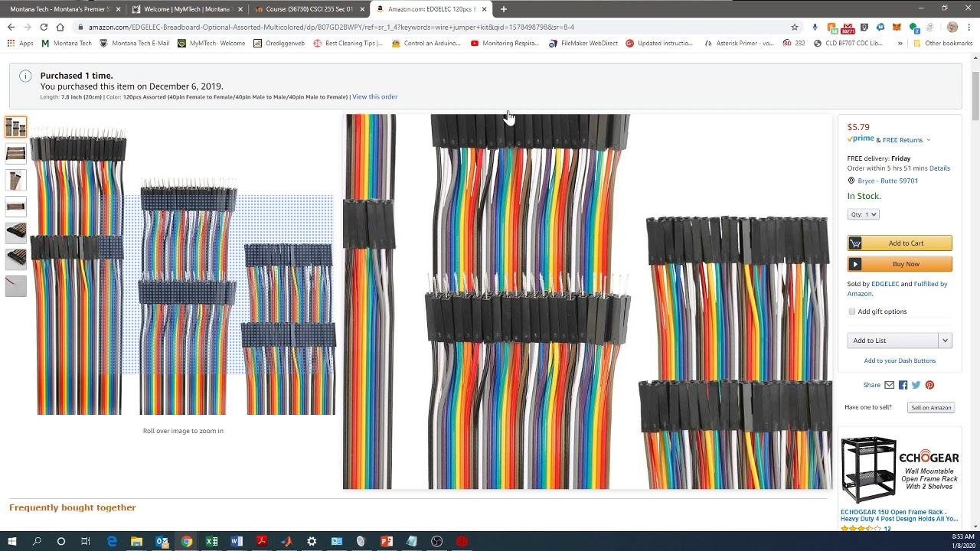Click the purchase info circle icon

click(x=25, y=76)
